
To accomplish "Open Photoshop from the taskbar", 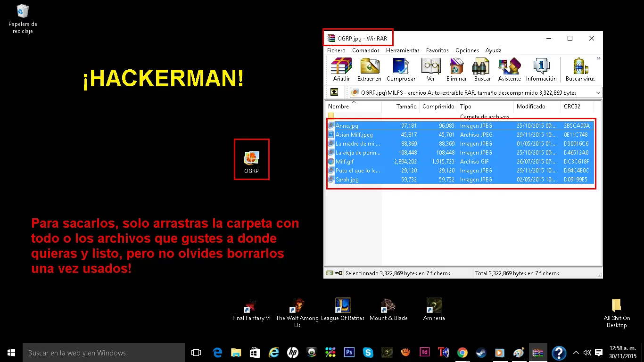I will pyautogui.click(x=349, y=353).
